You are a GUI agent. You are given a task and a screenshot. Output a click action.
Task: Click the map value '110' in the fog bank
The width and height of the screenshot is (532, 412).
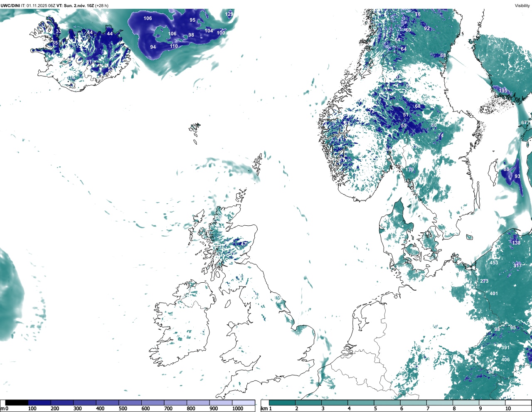(174, 46)
